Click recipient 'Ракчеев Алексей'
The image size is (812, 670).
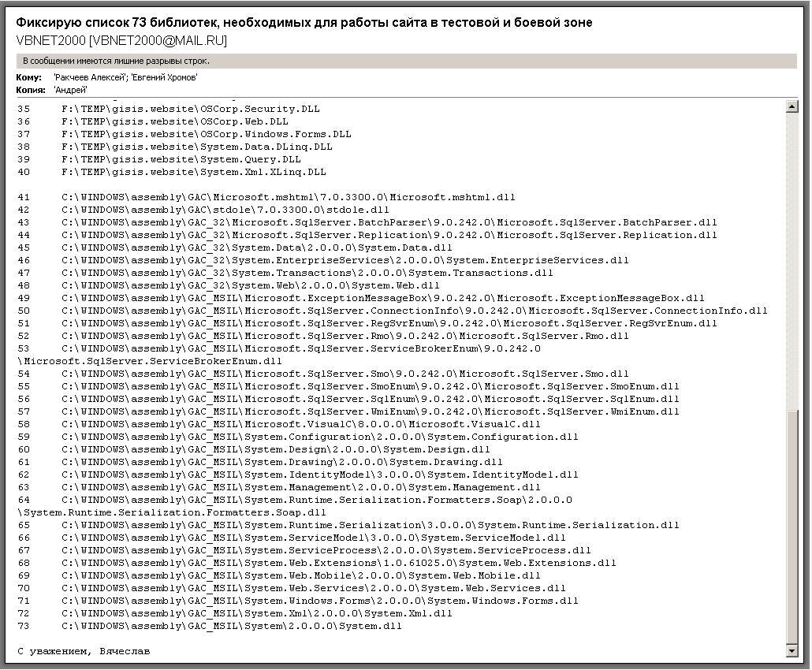pyautogui.click(x=91, y=77)
